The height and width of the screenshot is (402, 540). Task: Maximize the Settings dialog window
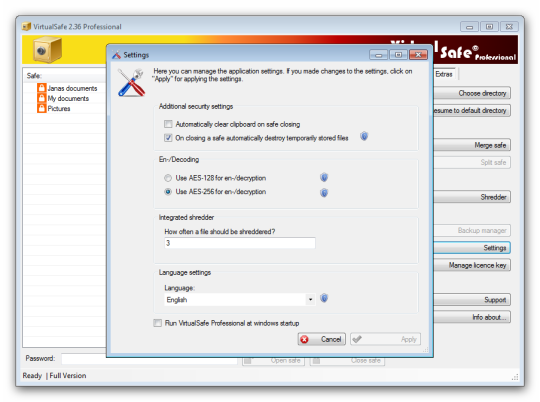click(x=398, y=55)
